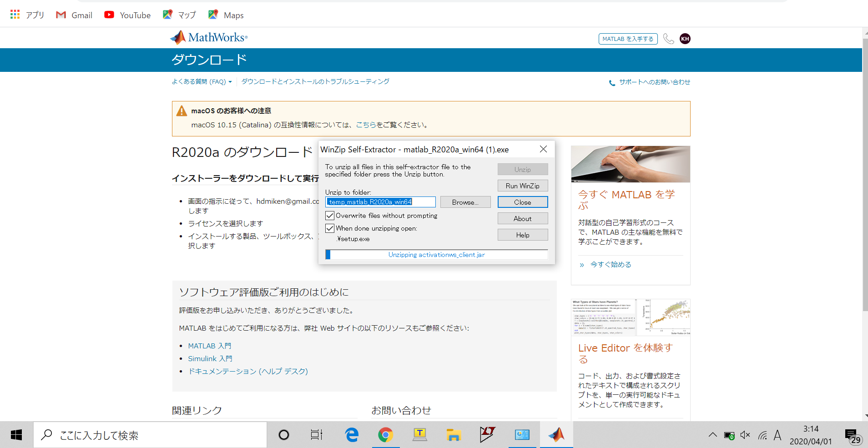Open Cortana circle icon in taskbar
Viewport: 868px width, 448px height.
tap(284, 435)
